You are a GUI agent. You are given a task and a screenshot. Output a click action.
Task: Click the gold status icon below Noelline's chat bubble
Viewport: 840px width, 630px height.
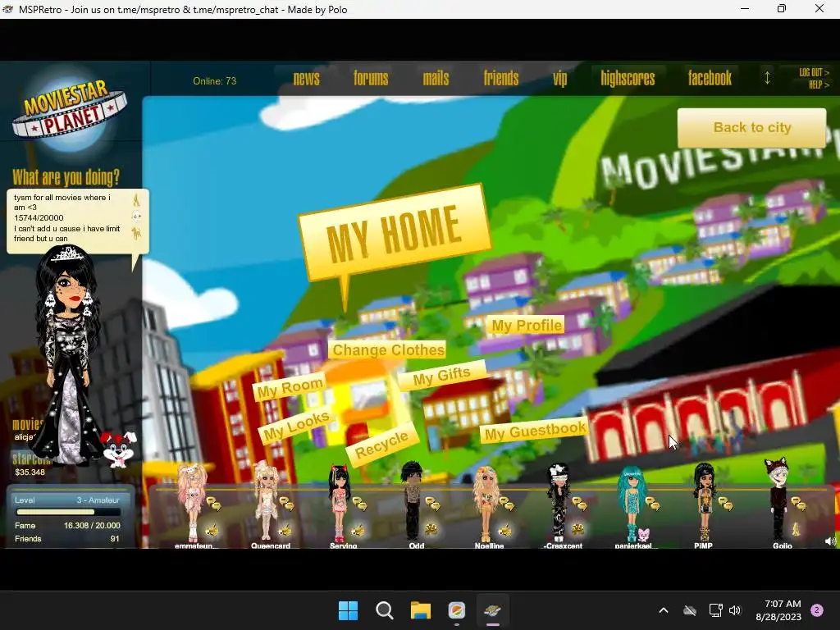[x=504, y=531]
